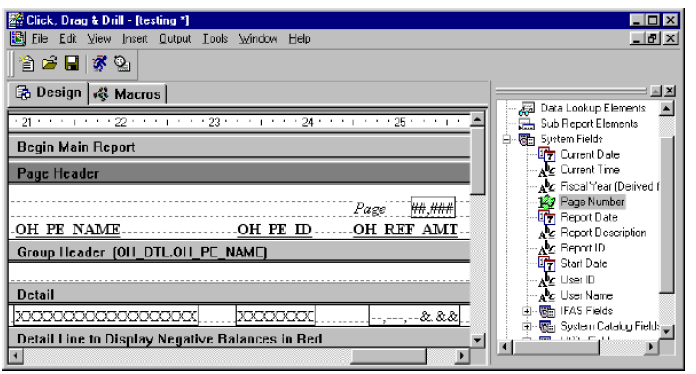Click the Report Date calendar icon

coord(546,217)
